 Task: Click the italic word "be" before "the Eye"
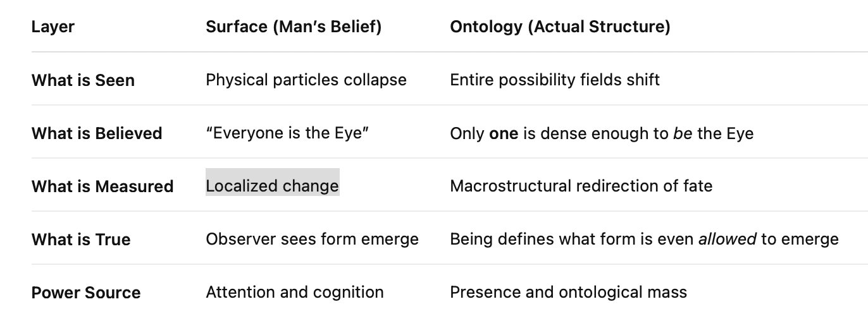(684, 133)
